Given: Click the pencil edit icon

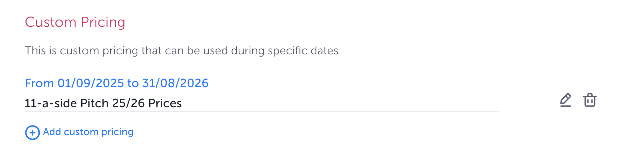Looking at the screenshot, I should pyautogui.click(x=565, y=100).
